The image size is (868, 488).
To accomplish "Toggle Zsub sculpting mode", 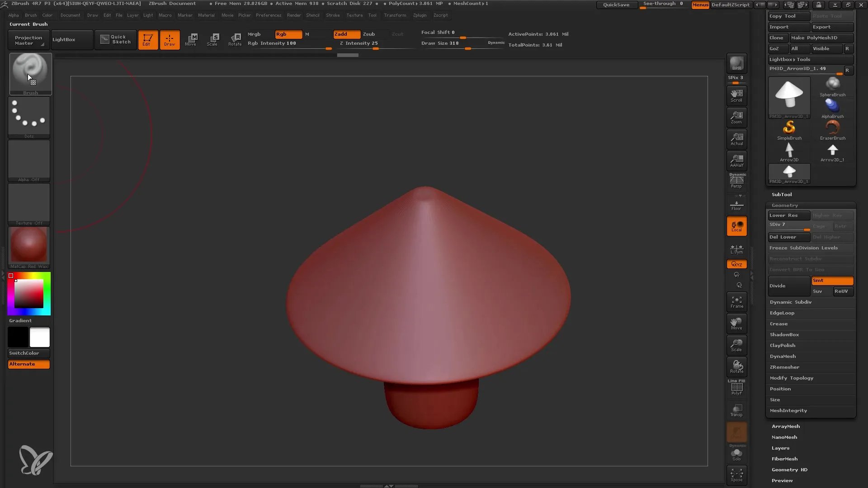I will (x=368, y=34).
